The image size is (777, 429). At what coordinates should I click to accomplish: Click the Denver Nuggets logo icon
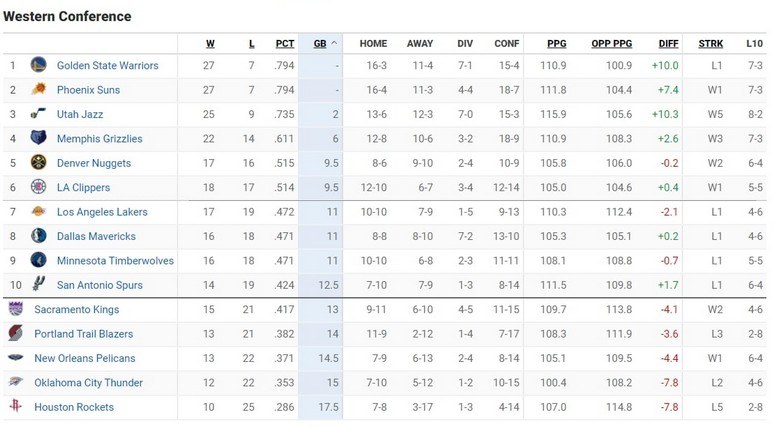[x=38, y=163]
